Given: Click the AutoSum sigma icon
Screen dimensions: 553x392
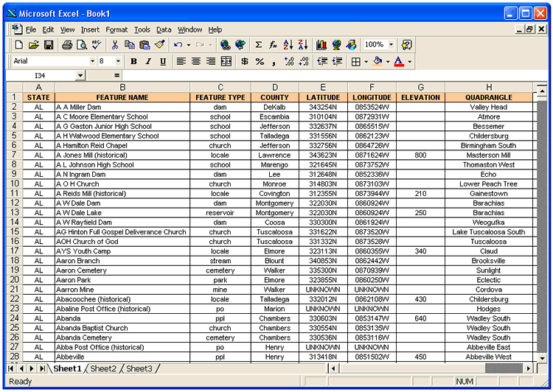Looking at the screenshot, I should pyautogui.click(x=258, y=45).
